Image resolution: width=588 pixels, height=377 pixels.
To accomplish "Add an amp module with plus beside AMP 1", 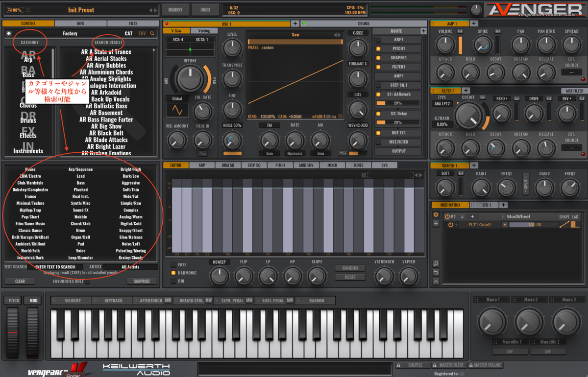I will tap(474, 24).
